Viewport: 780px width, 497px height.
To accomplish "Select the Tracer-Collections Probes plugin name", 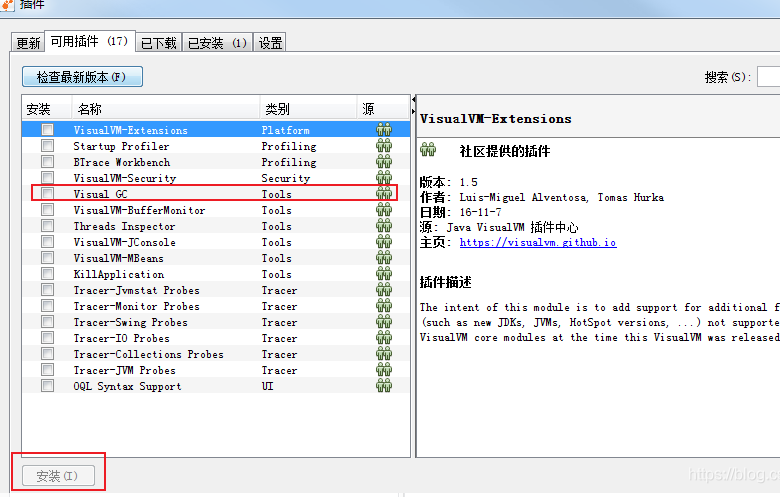I will pos(148,354).
